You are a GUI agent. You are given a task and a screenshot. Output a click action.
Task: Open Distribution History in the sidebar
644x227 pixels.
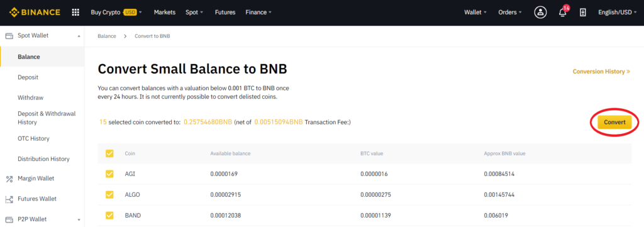[43, 159]
